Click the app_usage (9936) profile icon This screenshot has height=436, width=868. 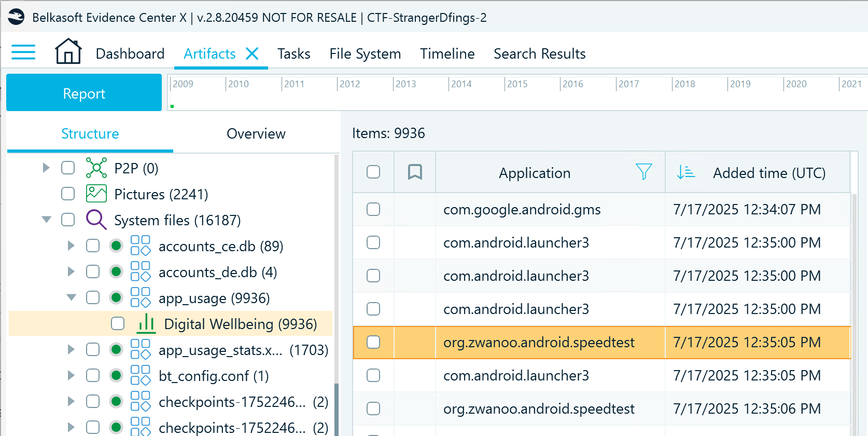pos(140,297)
